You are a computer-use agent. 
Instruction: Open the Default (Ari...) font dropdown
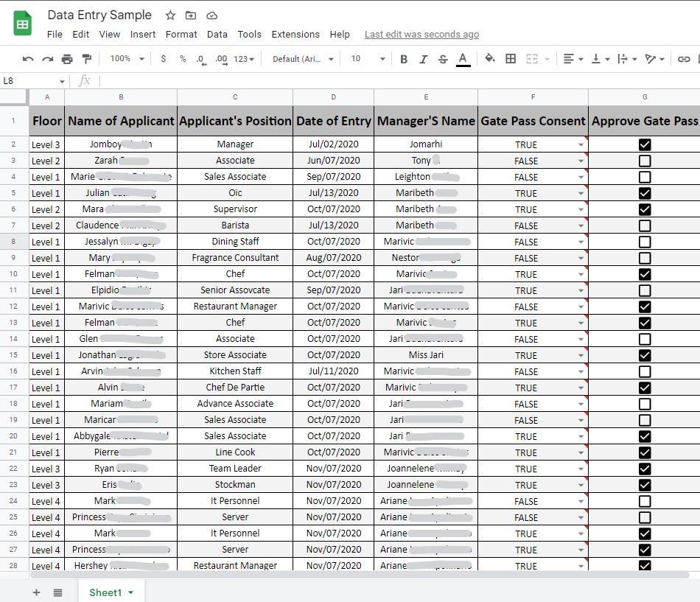click(303, 59)
